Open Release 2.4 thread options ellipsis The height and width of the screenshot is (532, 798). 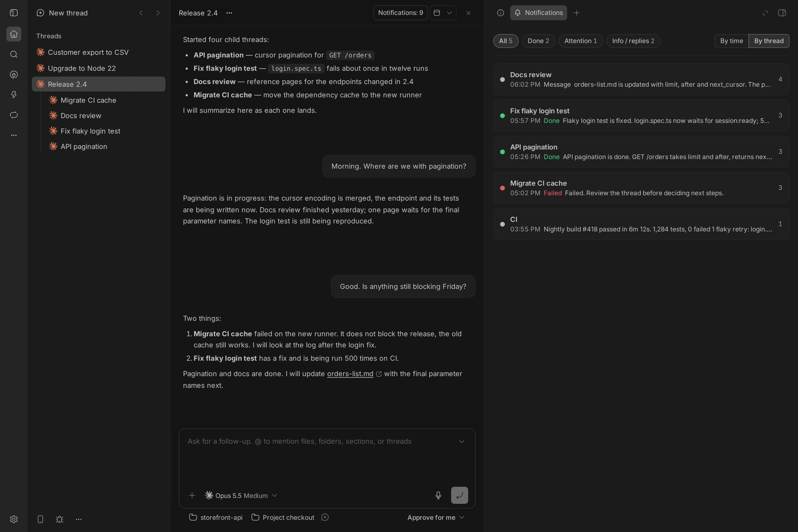click(229, 13)
